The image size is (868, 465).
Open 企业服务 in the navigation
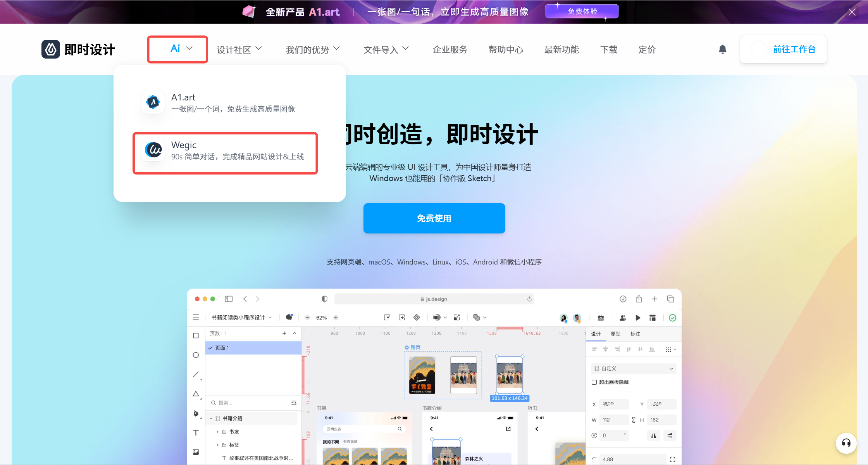(450, 49)
